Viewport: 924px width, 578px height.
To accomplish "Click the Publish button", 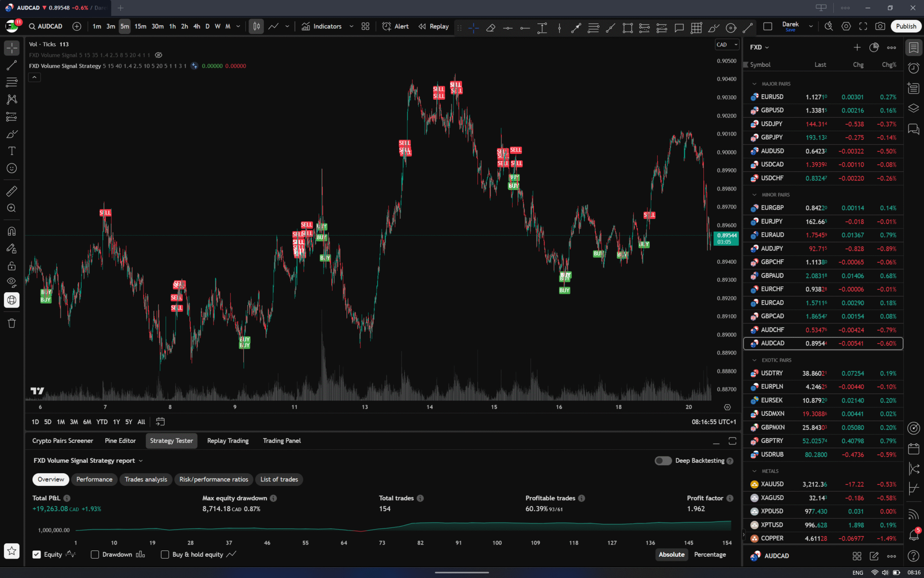I will point(905,26).
